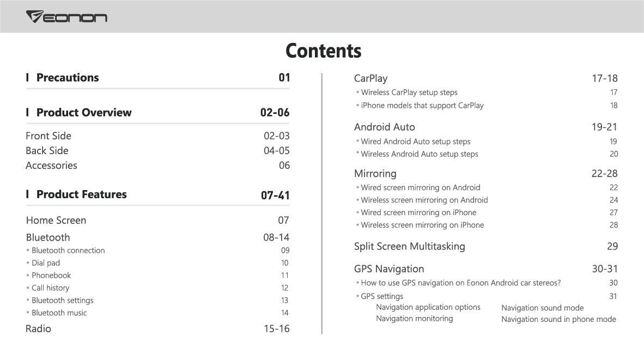Select Navigation sound in phone mode
This screenshot has height=354, width=644.
point(558,320)
